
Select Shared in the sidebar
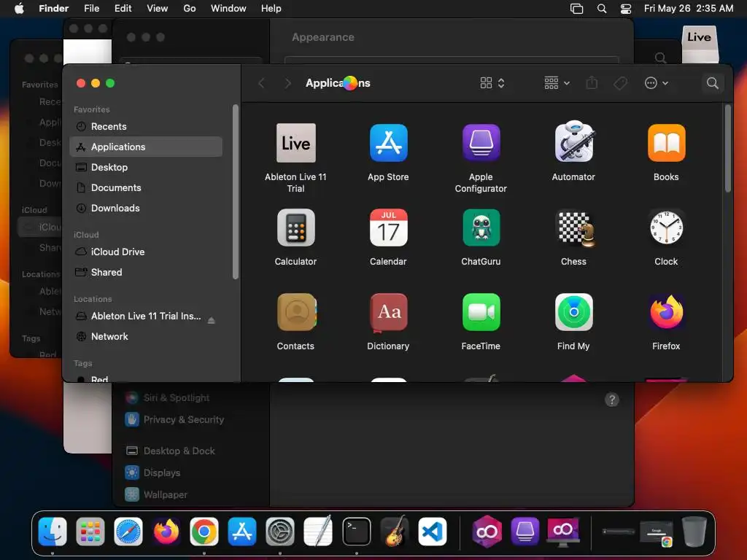coord(146,272)
